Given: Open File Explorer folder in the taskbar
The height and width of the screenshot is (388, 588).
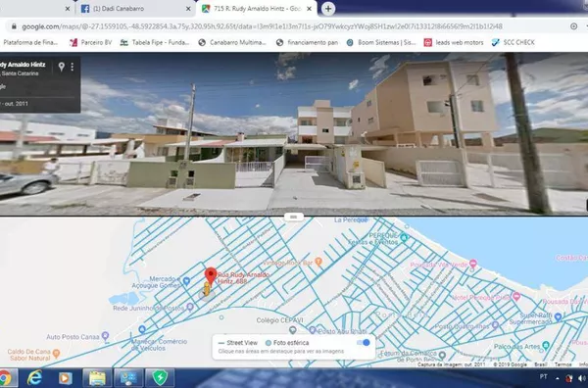Looking at the screenshot, I should [97, 378].
